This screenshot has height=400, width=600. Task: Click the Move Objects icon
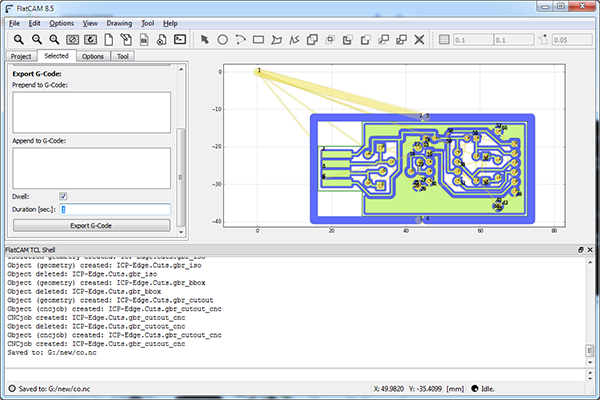[x=383, y=39]
